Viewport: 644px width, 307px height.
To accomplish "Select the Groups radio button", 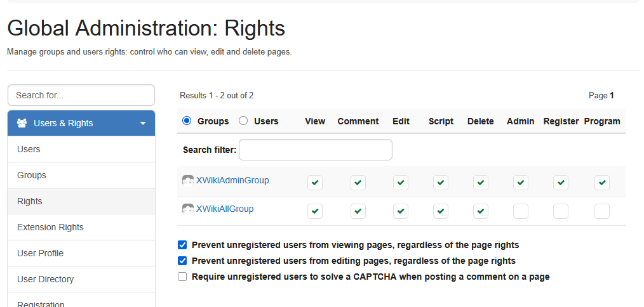I will coord(187,121).
